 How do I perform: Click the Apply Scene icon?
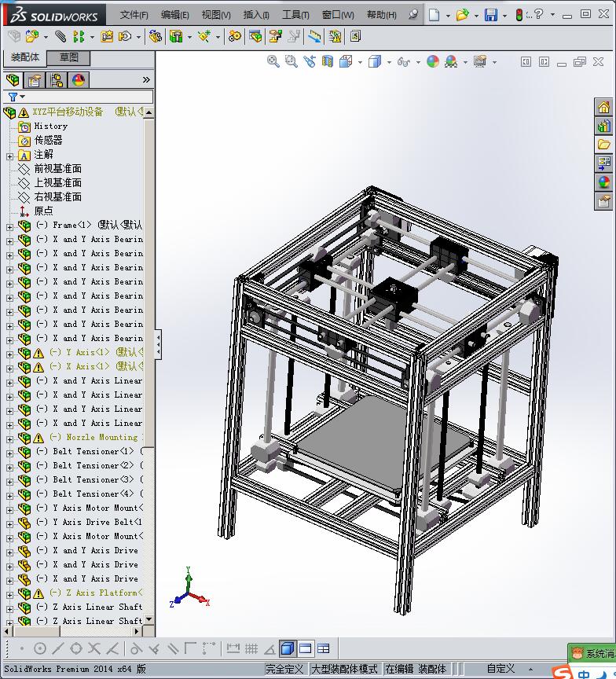[451, 61]
